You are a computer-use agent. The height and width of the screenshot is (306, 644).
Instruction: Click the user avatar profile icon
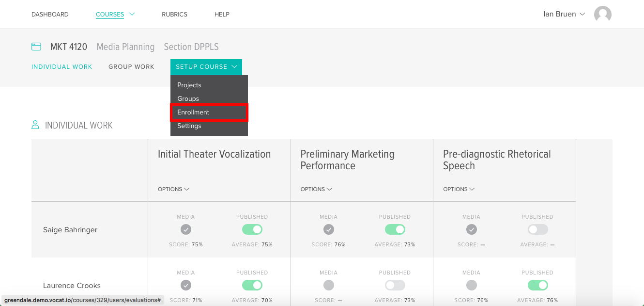coord(602,14)
